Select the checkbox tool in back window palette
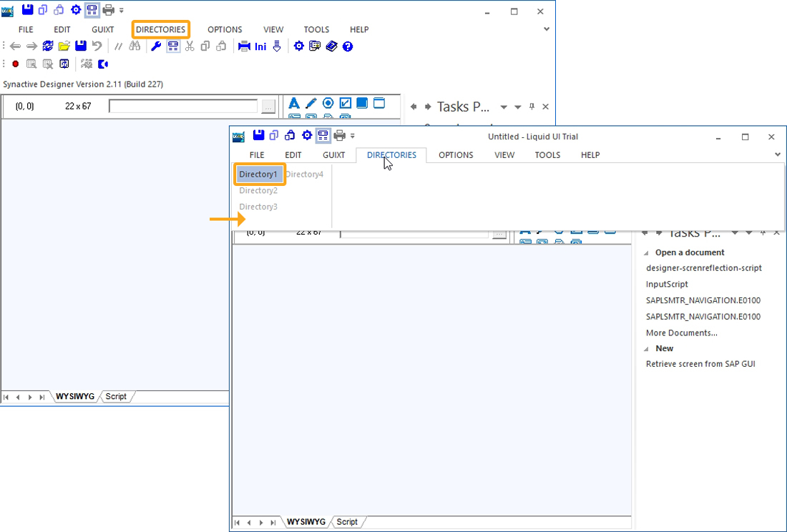 click(345, 104)
